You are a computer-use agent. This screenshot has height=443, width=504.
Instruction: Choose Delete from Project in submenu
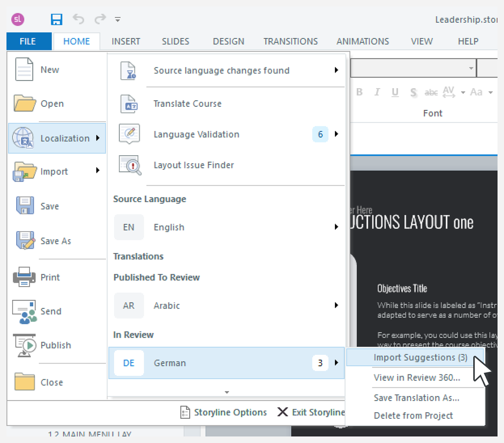(x=413, y=416)
